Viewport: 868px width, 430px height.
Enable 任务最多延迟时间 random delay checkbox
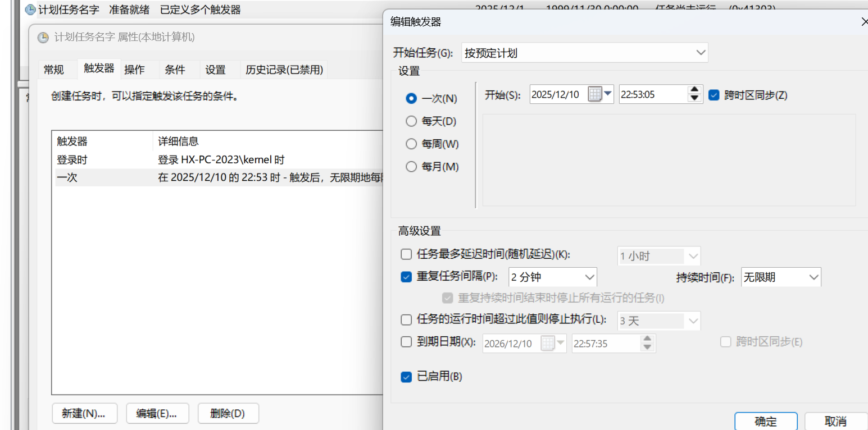coord(406,254)
